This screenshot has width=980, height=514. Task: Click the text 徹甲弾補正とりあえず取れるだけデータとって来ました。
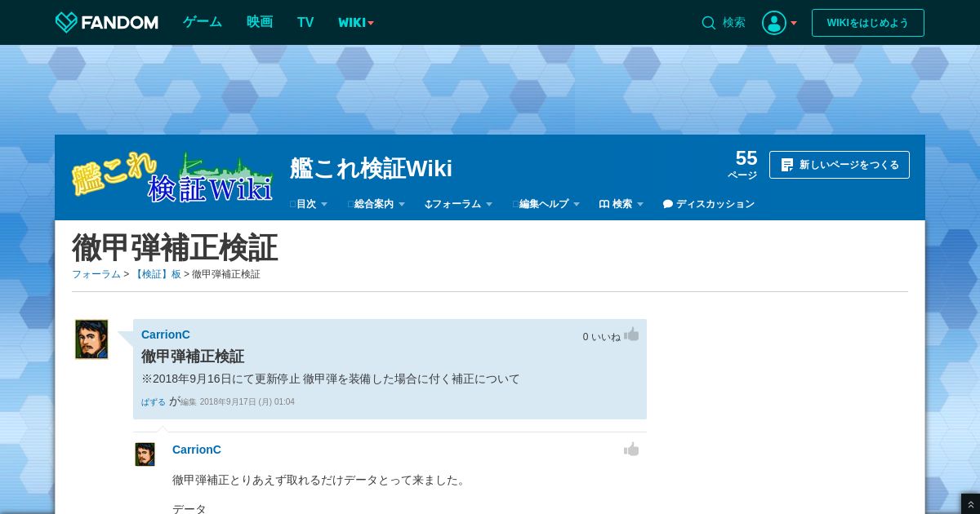pos(320,480)
